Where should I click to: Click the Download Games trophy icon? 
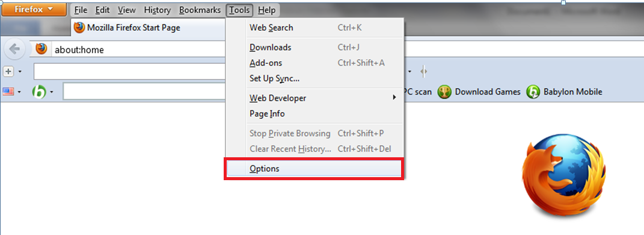(444, 92)
